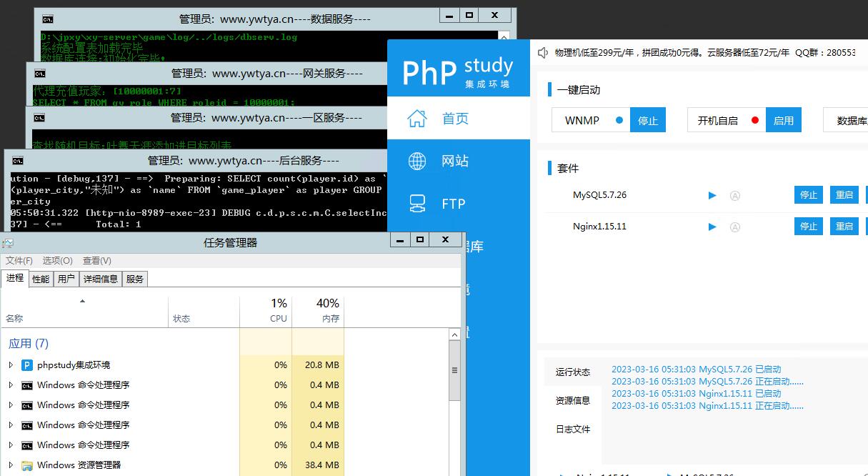Click the play arrow for MySQL5.7.26

[712, 195]
